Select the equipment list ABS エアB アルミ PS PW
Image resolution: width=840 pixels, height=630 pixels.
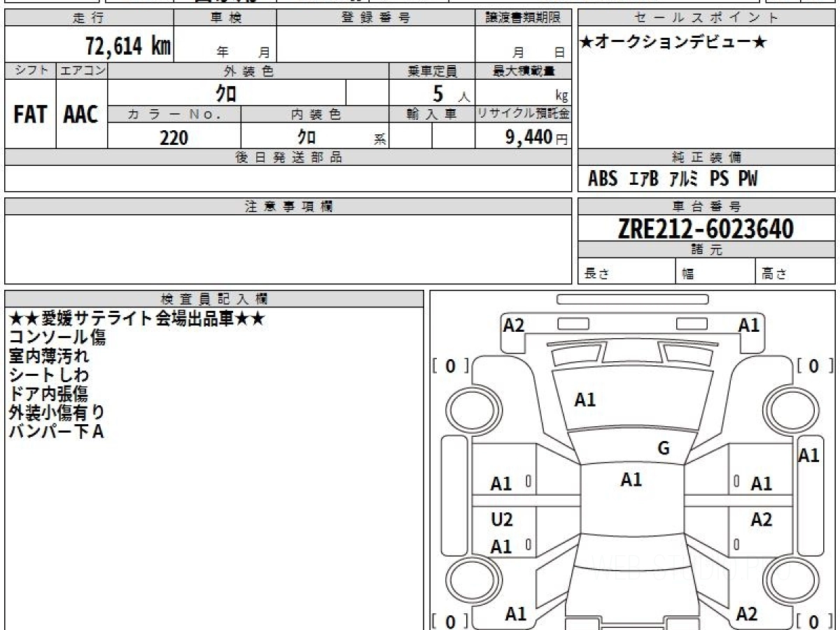tap(673, 179)
